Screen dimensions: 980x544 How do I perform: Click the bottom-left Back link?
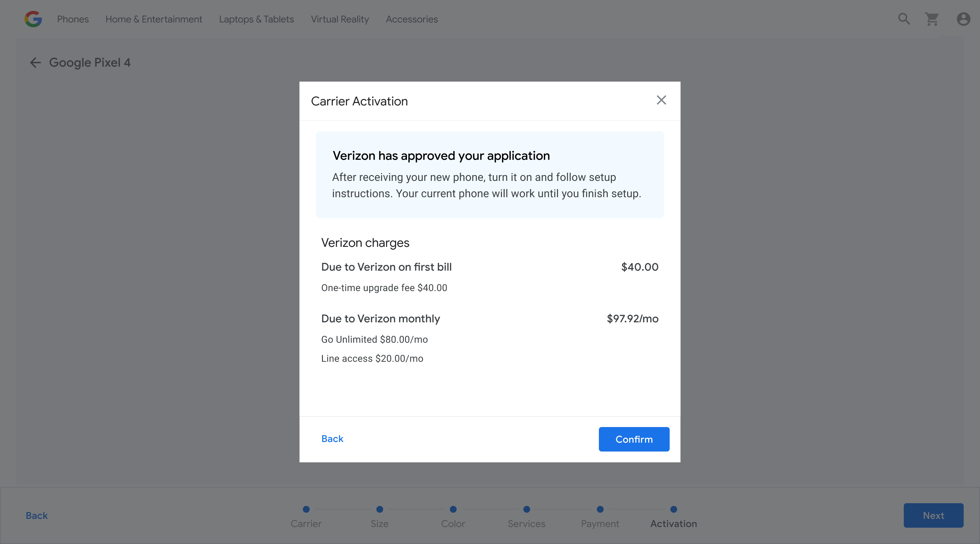[36, 515]
